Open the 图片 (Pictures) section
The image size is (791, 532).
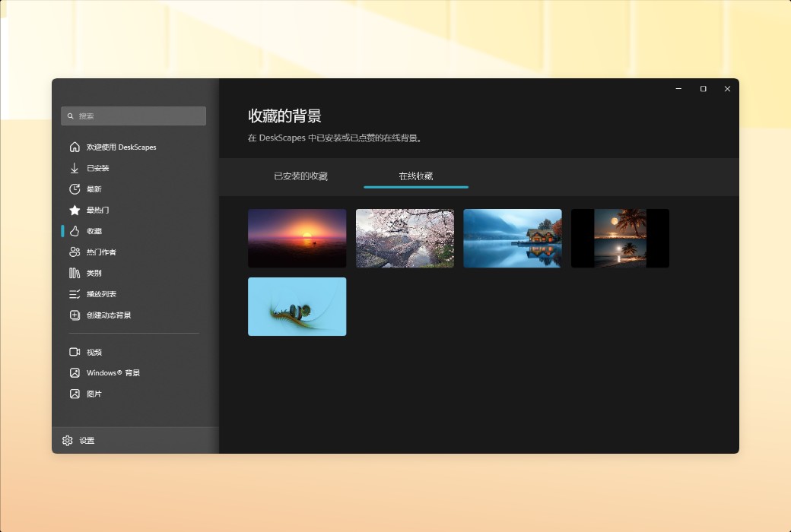[92, 394]
